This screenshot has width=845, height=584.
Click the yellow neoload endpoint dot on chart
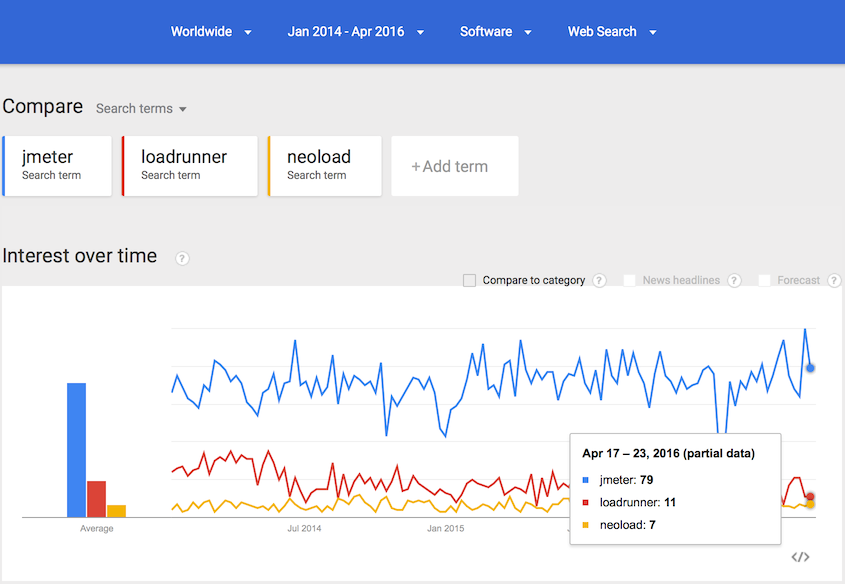pyautogui.click(x=810, y=504)
